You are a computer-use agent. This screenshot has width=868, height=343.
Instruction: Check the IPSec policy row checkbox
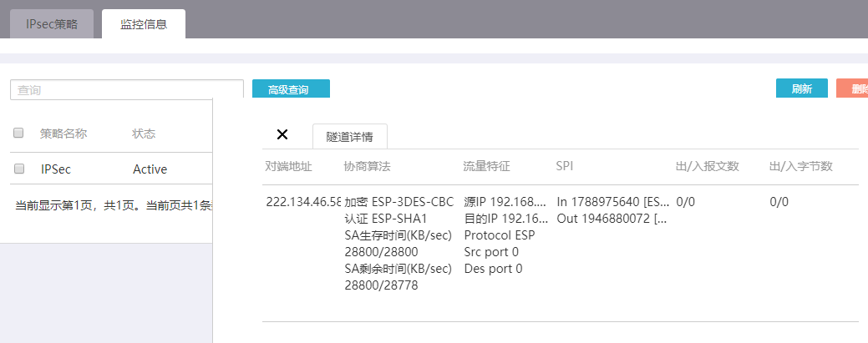(x=19, y=169)
